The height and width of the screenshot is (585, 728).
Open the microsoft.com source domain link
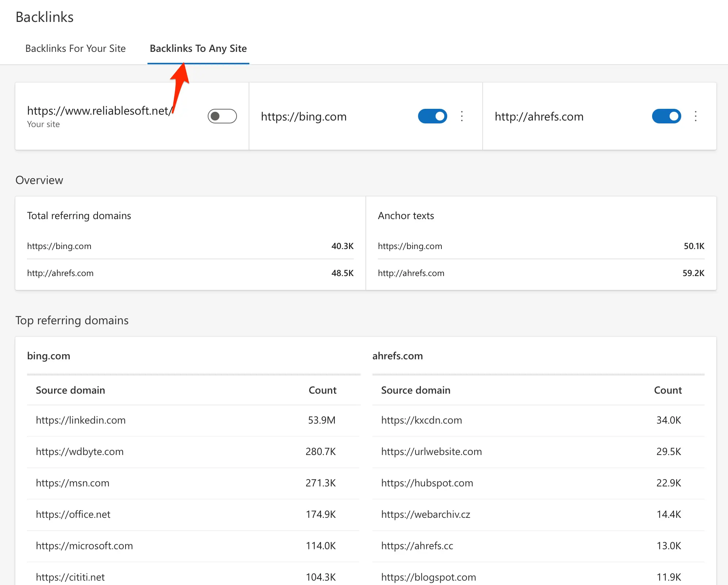pos(84,546)
